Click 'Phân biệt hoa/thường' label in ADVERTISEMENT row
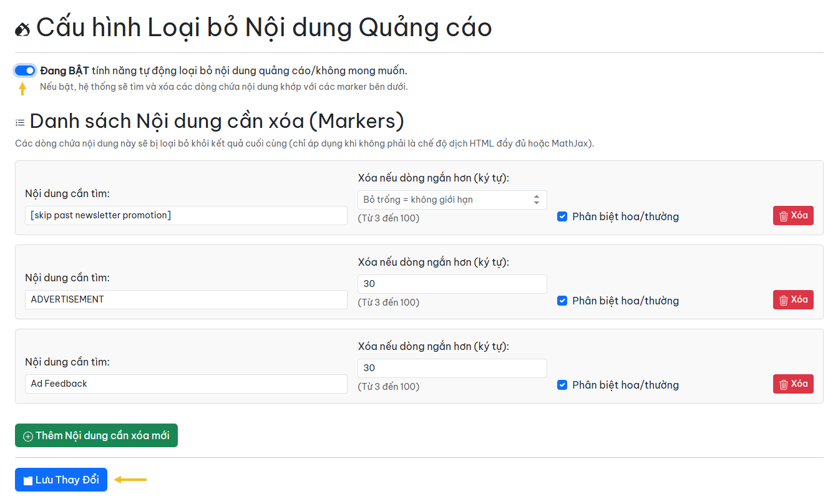Viewport: 838px width, 504px height. 625,301
